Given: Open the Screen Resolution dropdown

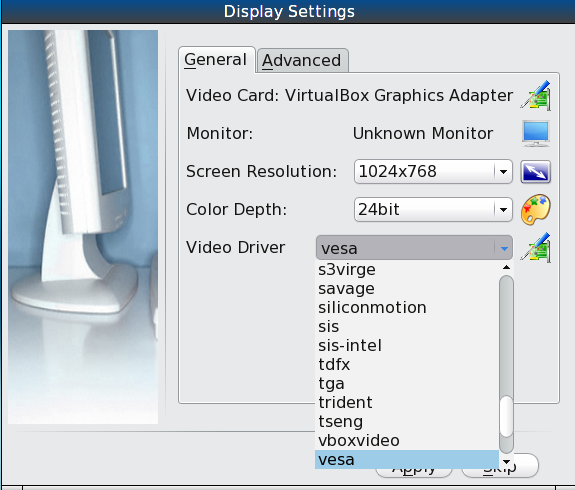Looking at the screenshot, I should pos(433,171).
